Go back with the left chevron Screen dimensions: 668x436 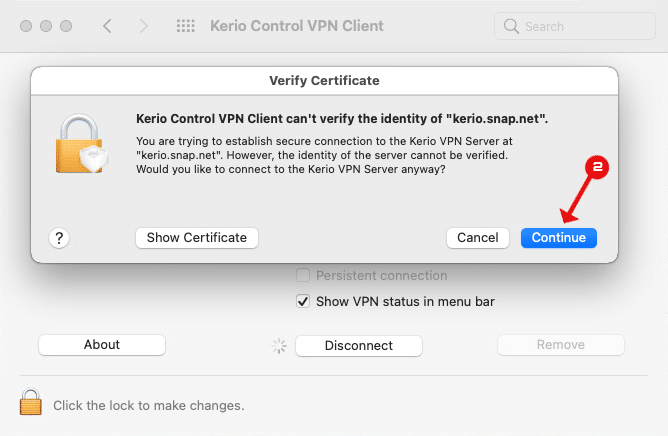point(107,26)
